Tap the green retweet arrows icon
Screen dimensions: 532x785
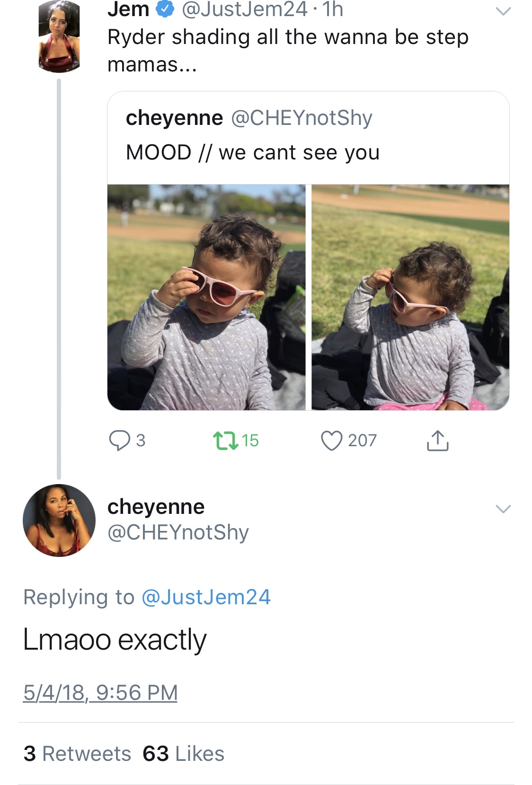pos(225,441)
